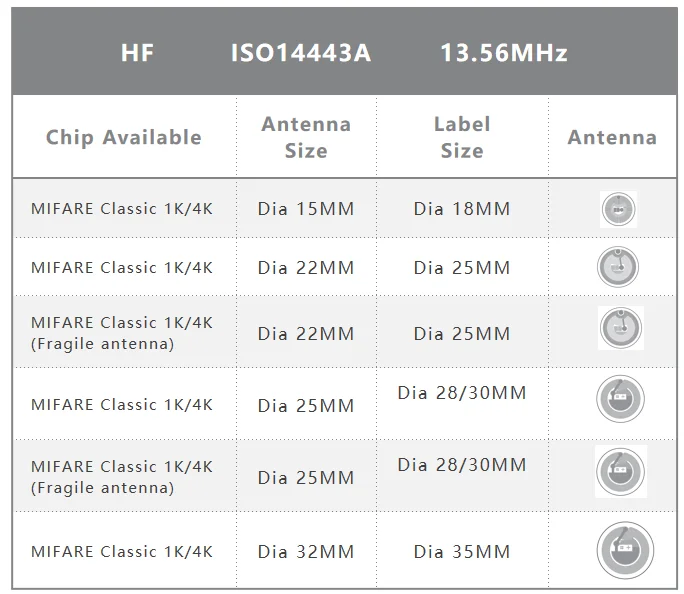Click the first Fragile antenna 22MM image
The height and width of the screenshot is (594, 684).
(620, 328)
